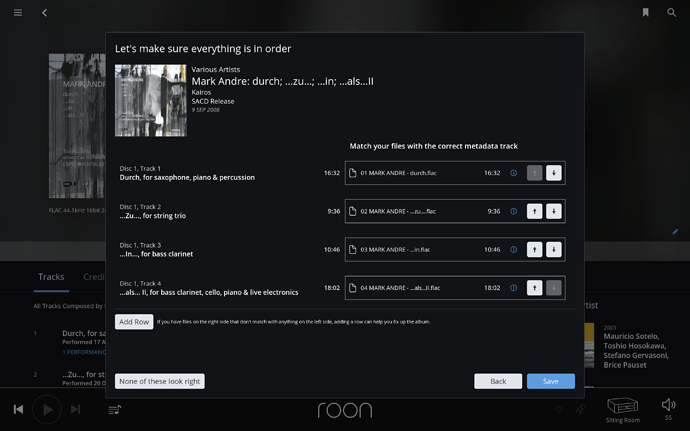This screenshot has height=431, width=690.
Task: Select Durch, for saxophone, piano & percussion
Action: click(x=187, y=177)
